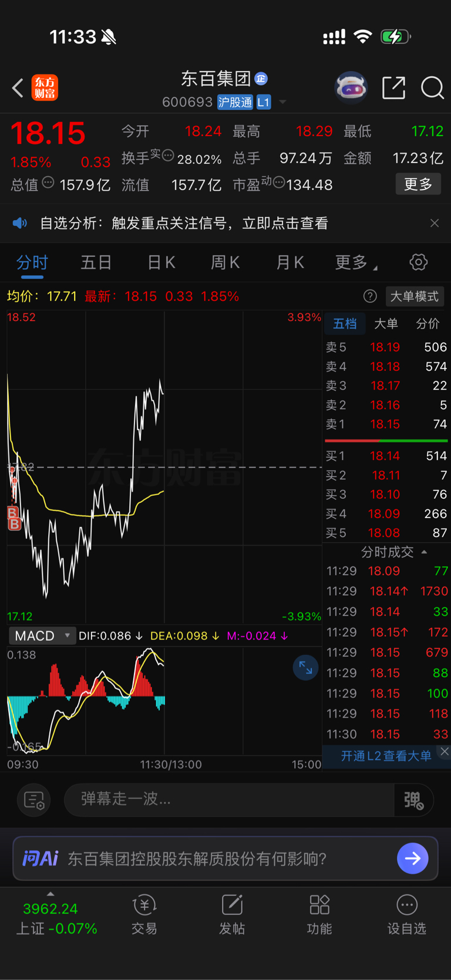Tap the muted bell status icon
This screenshot has width=451, height=980.
pyautogui.click(x=109, y=38)
